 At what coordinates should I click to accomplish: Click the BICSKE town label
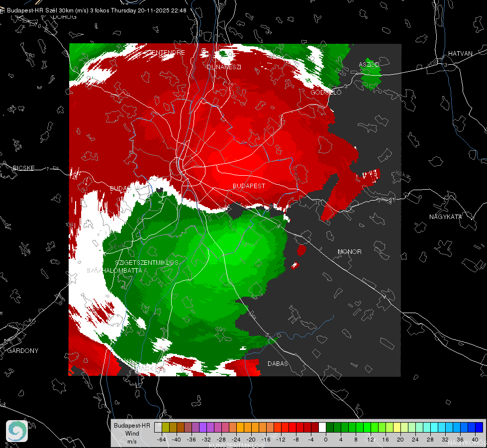tap(23, 168)
